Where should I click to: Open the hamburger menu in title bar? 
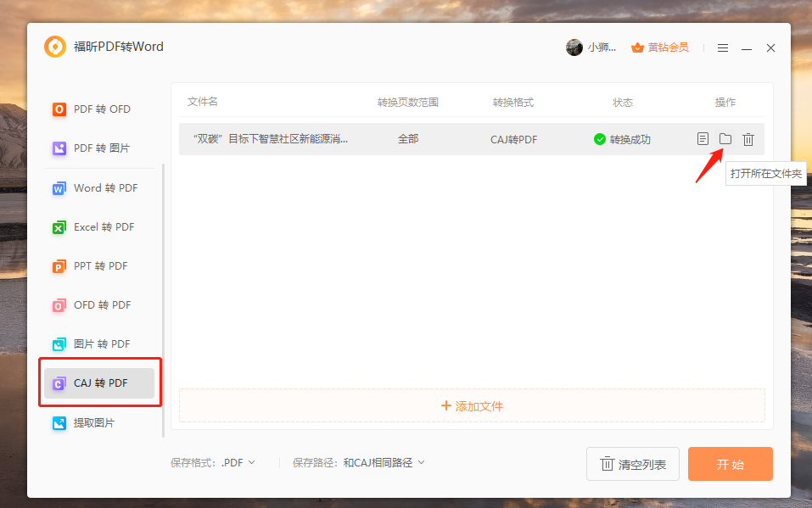click(x=723, y=48)
